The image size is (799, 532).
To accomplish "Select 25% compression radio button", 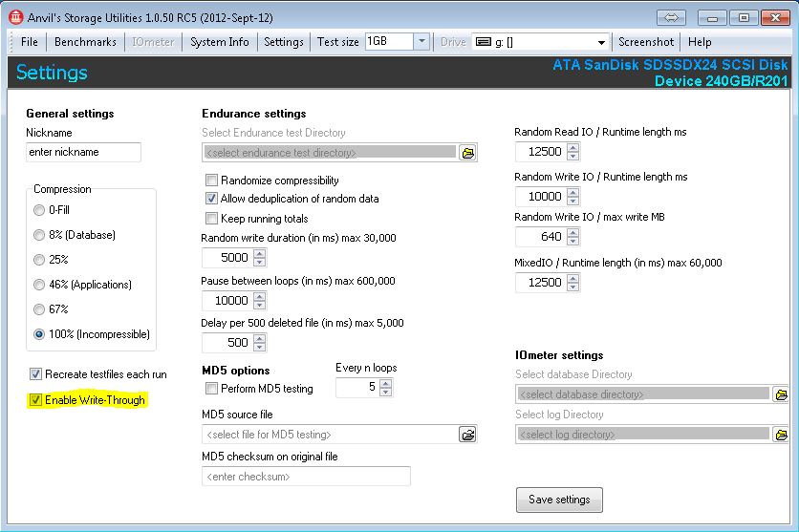I will click(39, 260).
